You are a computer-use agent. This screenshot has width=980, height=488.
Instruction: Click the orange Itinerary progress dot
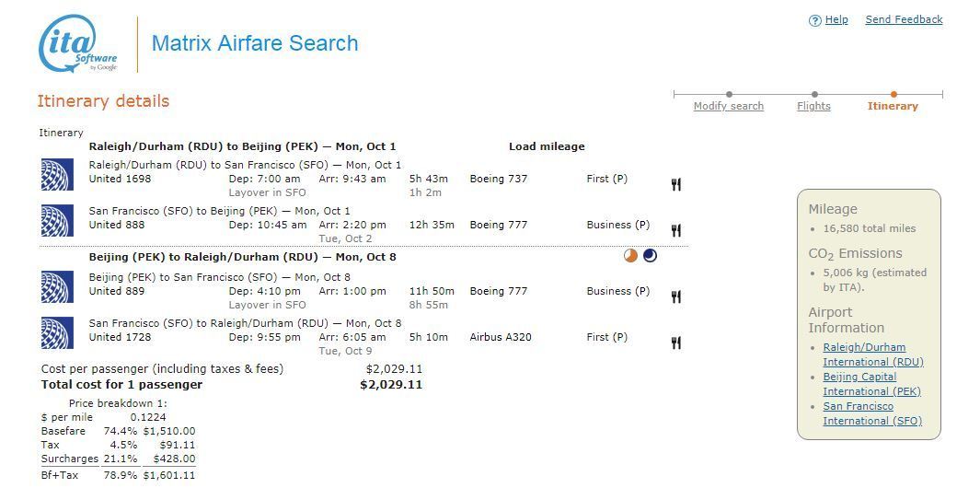click(x=894, y=95)
